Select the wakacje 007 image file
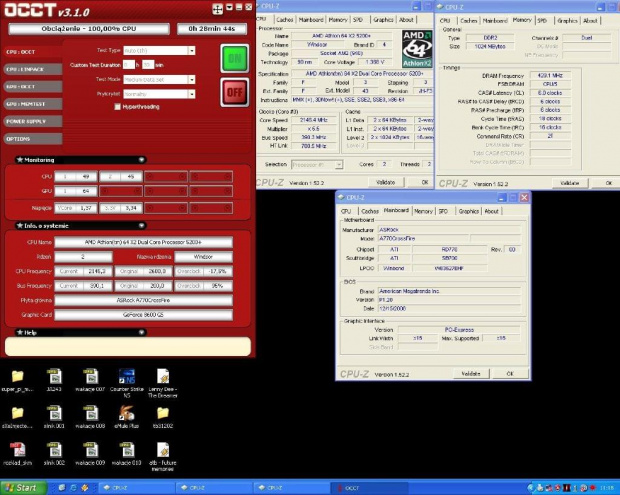The image size is (620, 495). (x=90, y=381)
